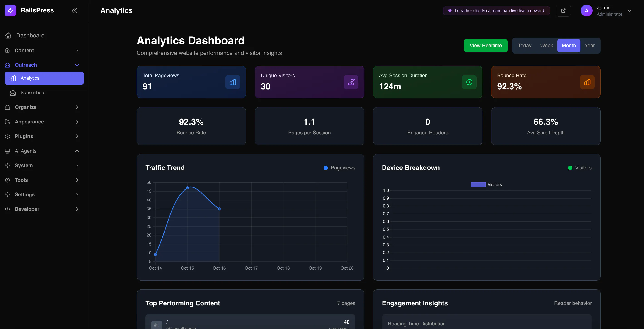Click the Organize icon in sidebar
Screen dimensions: 644x329
[x=7, y=107]
